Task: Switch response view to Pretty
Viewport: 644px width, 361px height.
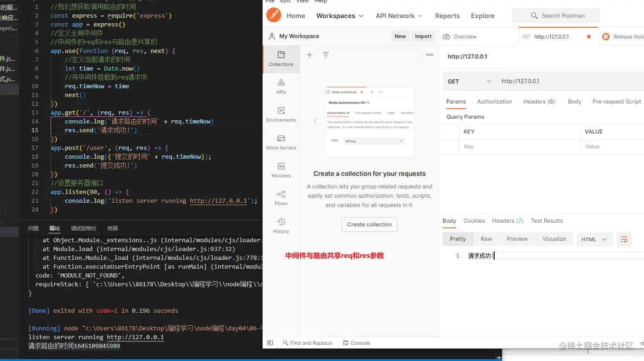Action: tap(457, 239)
